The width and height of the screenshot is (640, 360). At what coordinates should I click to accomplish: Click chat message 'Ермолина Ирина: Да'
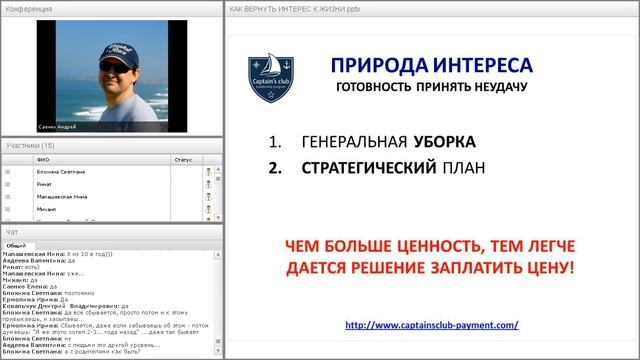(36, 300)
